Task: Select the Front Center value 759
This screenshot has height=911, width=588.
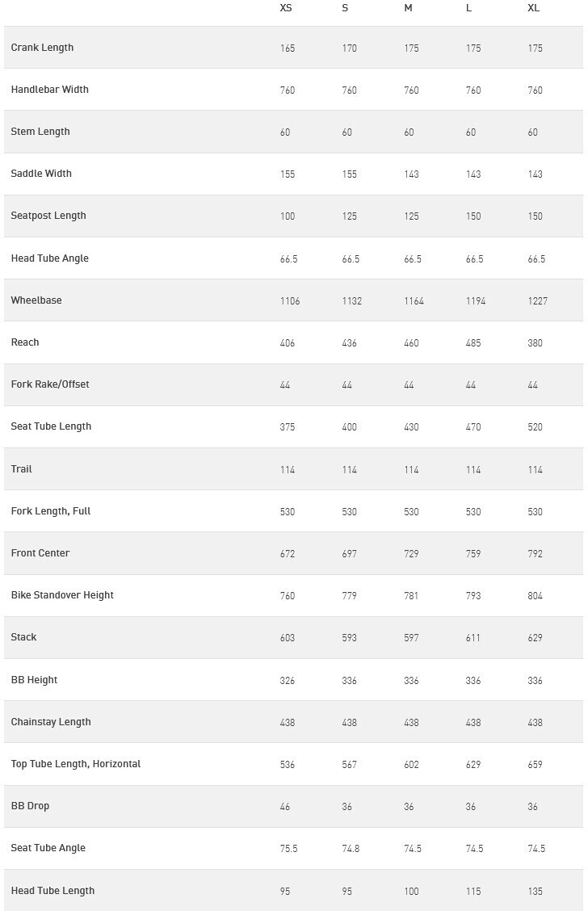Action: [x=473, y=554]
